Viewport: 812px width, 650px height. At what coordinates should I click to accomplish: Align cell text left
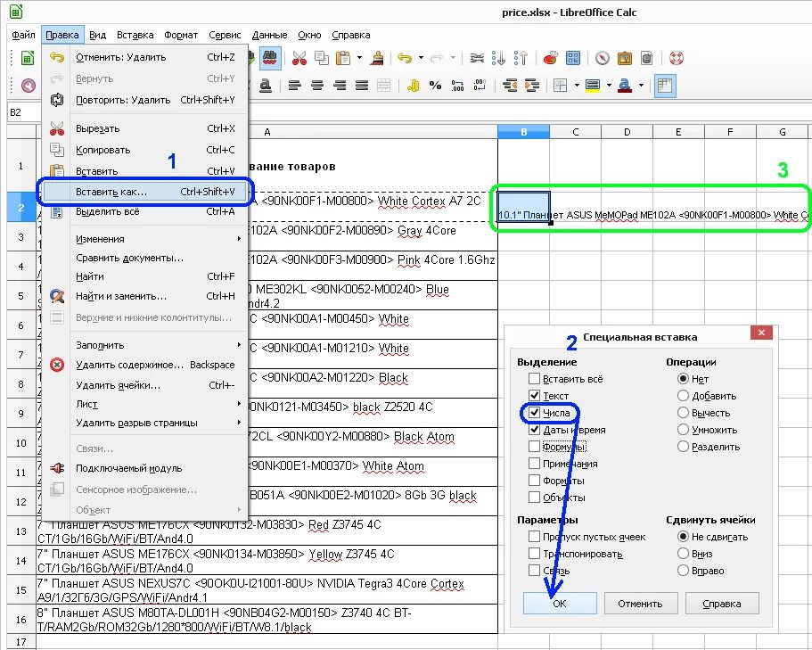pyautogui.click(x=295, y=86)
